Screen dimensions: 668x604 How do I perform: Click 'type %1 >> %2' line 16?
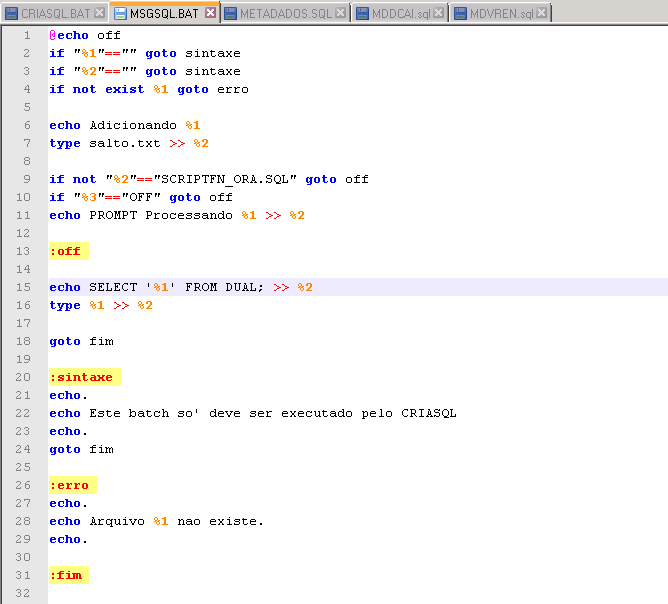(101, 305)
